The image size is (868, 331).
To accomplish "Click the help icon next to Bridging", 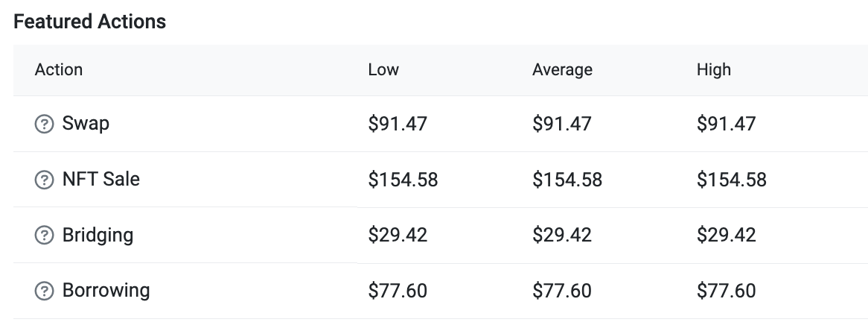I will 44,235.
